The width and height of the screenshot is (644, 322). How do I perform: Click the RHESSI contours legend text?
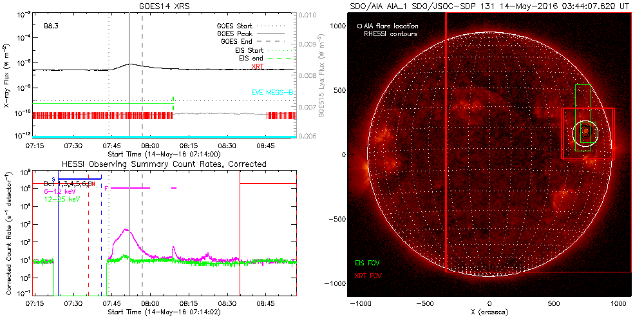coord(390,33)
